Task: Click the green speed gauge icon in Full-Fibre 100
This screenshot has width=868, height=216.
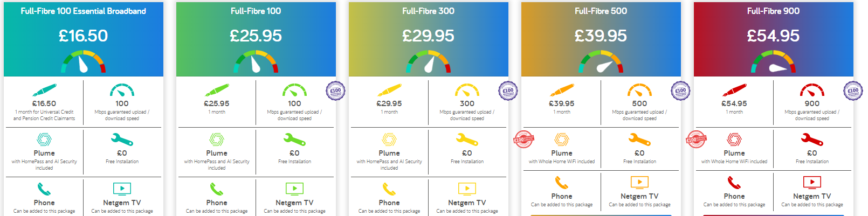Action: tap(294, 90)
